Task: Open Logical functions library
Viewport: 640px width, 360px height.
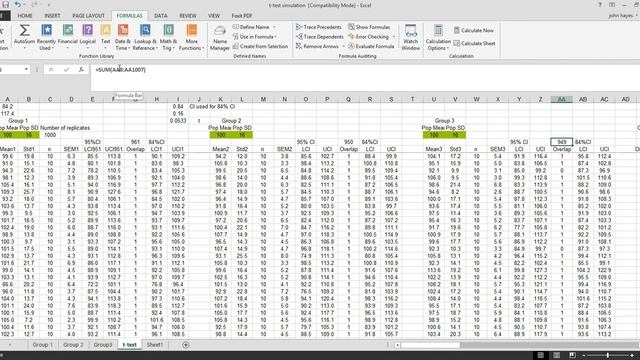Action: (x=87, y=37)
